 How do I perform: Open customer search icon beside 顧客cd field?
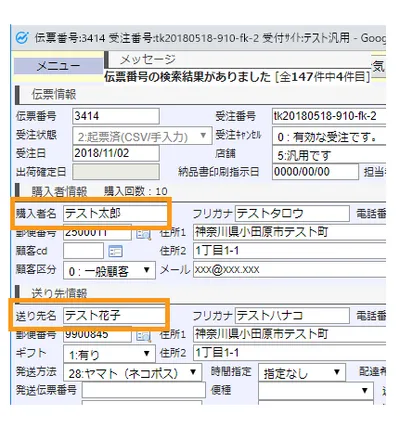pyautogui.click(x=116, y=251)
